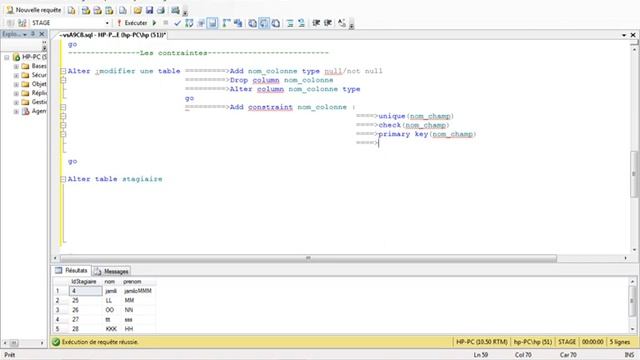Save the query with the floppy disk icon

tap(149, 10)
